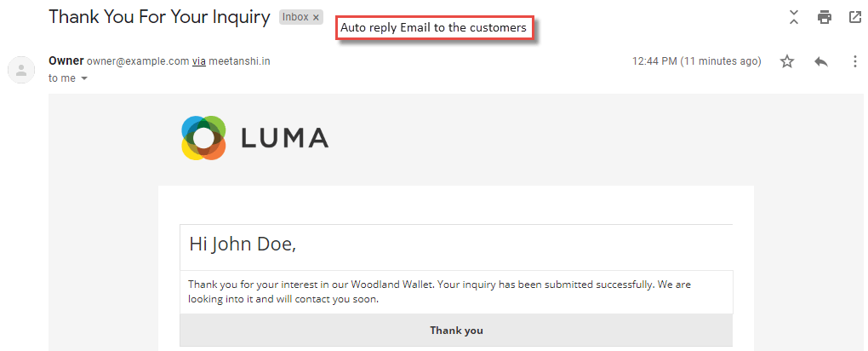Click the LUMA brand text
Screen dimensions: 868x351
tap(284, 138)
